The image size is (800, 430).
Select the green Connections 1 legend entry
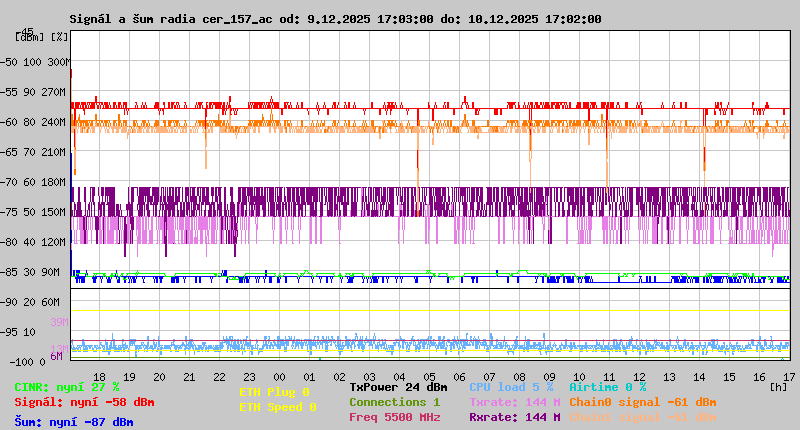394,402
